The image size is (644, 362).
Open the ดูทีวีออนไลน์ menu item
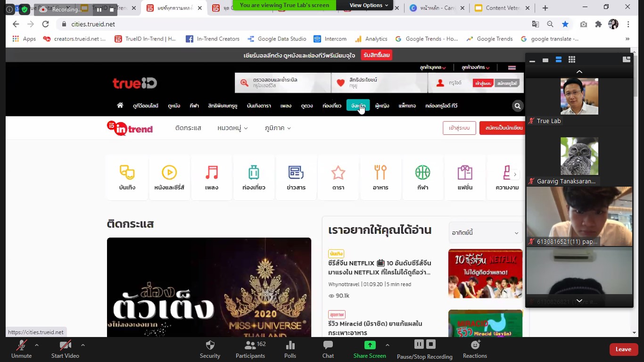[x=146, y=106]
